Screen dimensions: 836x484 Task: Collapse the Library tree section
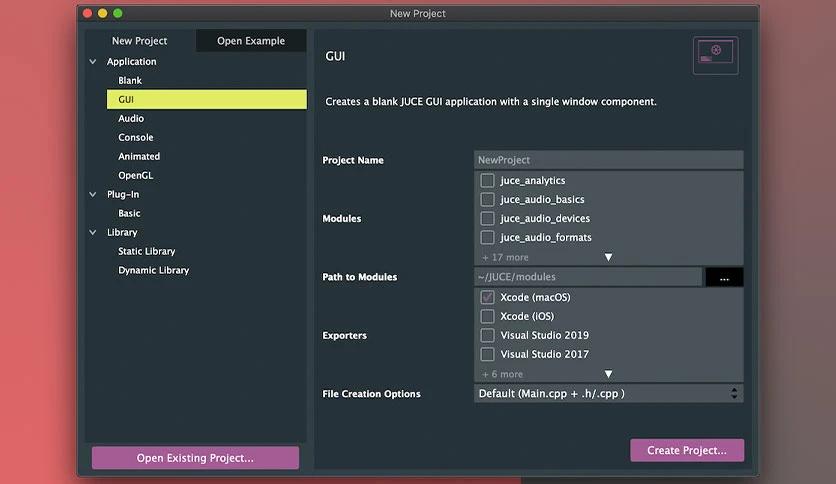93,232
